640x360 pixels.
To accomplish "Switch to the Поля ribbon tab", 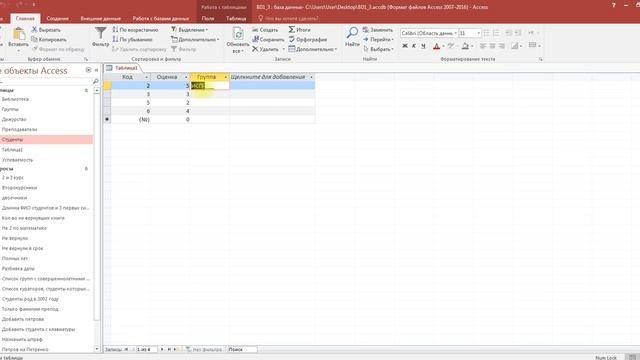I will coord(208,18).
